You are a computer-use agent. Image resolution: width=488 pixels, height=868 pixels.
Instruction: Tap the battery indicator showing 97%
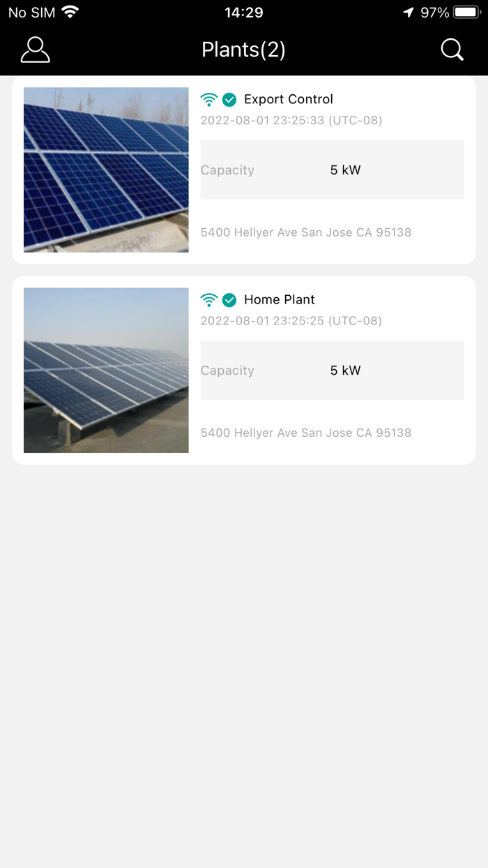click(466, 11)
